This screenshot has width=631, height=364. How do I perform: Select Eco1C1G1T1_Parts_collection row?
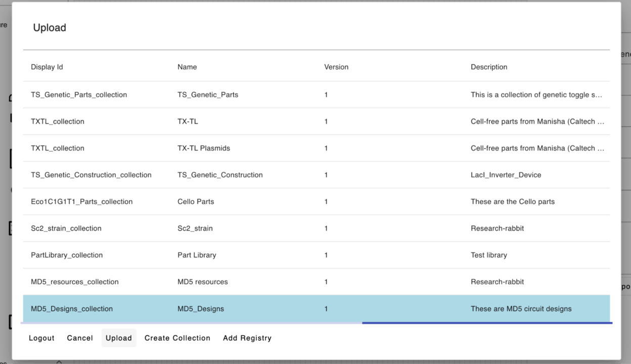317,202
